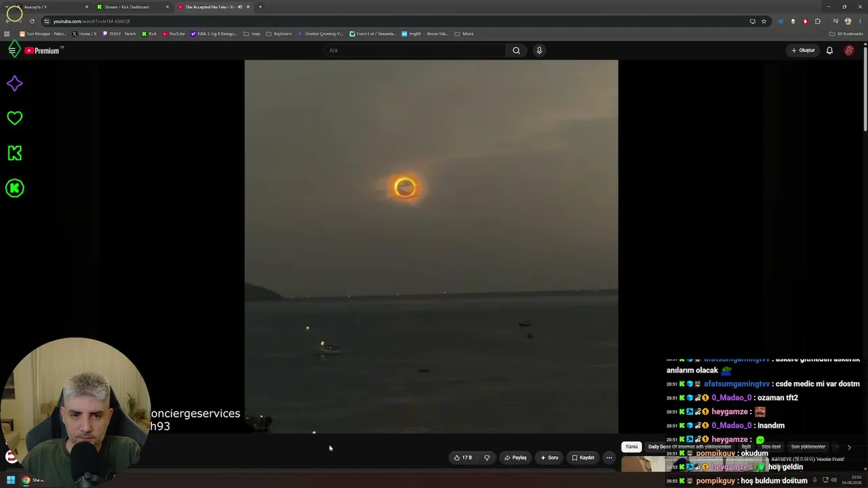Expand the All Bookmarks folder
868x488 pixels.
846,34
